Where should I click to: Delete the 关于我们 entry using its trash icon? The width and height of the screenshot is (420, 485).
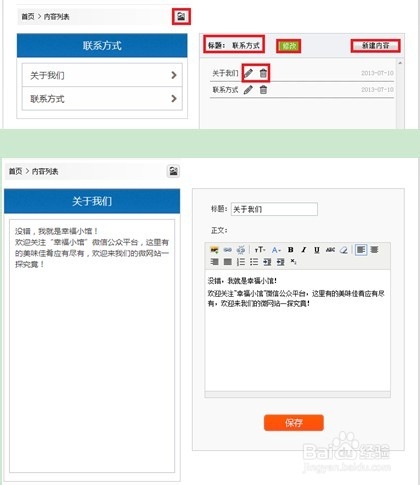coord(263,73)
